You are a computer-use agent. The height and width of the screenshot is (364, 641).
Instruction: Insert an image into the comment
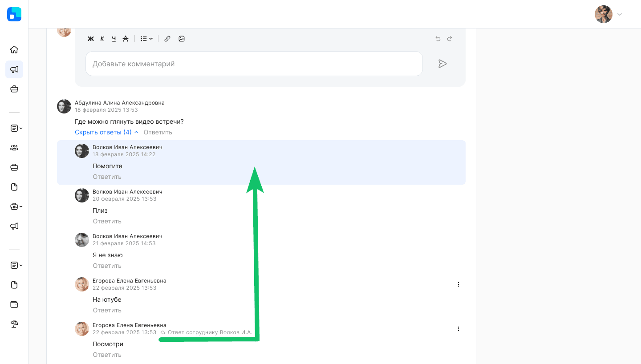tap(182, 39)
